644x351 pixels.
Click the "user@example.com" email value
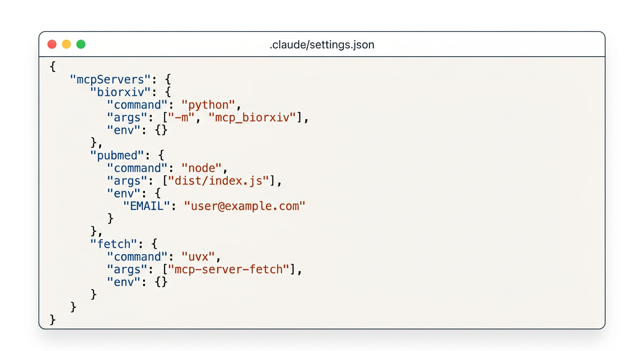tap(244, 206)
